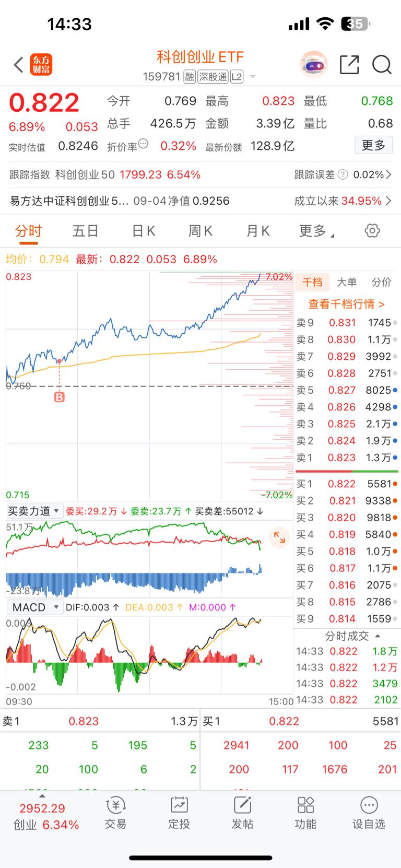Screen dimensions: 401x868
Task: Tap the 卖1 0.823 order row
Action: (347, 458)
